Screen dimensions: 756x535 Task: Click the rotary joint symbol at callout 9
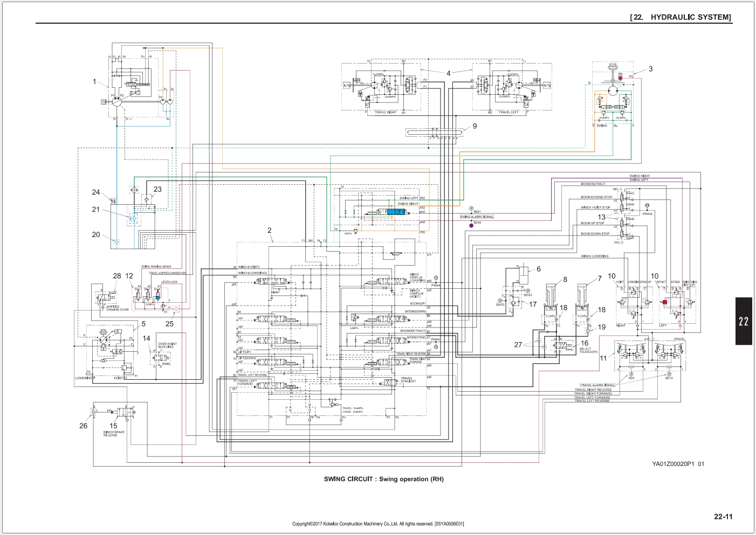pyautogui.click(x=434, y=131)
